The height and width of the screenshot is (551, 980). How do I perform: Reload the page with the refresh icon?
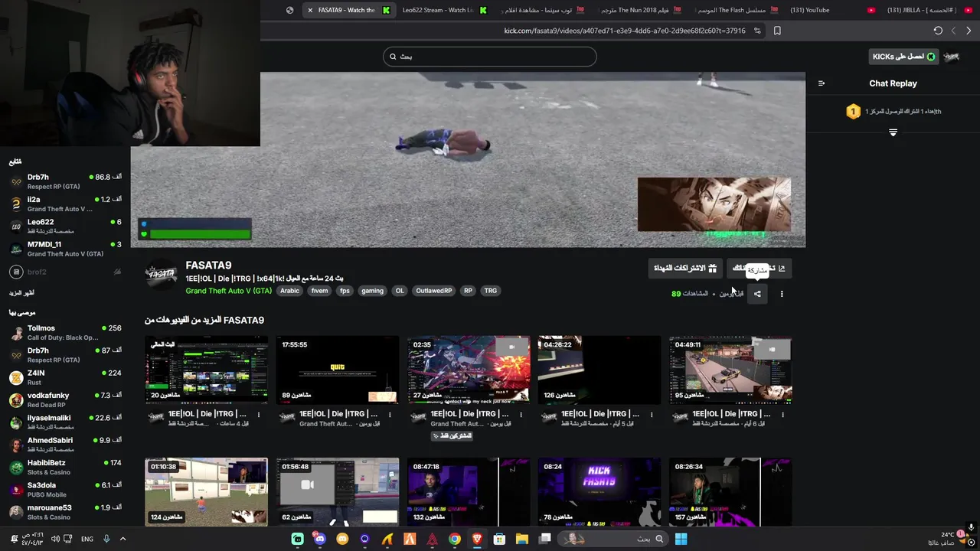coord(938,31)
